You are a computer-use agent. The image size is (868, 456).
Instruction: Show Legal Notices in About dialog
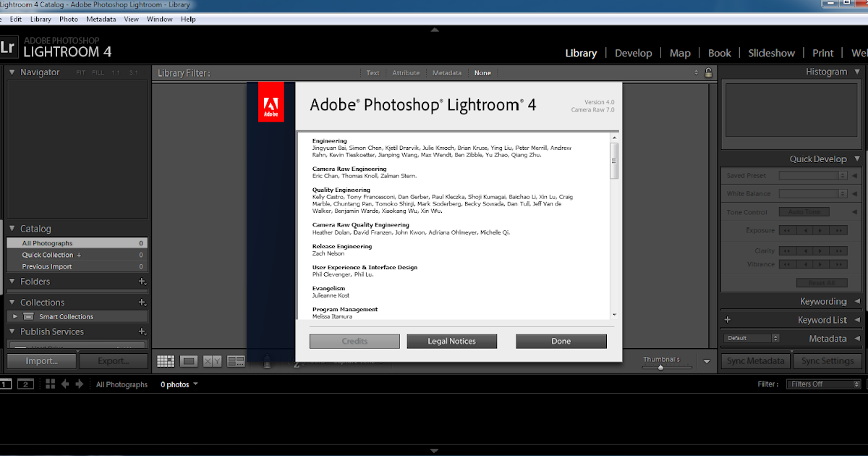tap(452, 342)
